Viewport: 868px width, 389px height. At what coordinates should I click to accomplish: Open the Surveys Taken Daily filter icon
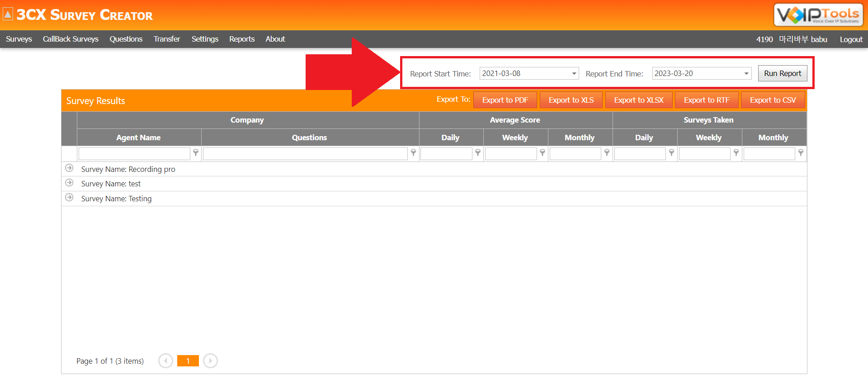(671, 153)
